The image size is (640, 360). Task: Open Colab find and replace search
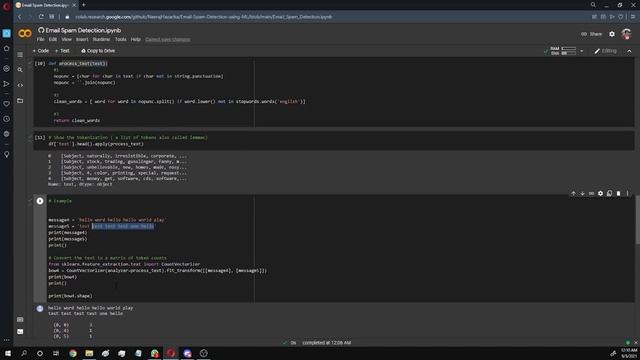(20, 70)
